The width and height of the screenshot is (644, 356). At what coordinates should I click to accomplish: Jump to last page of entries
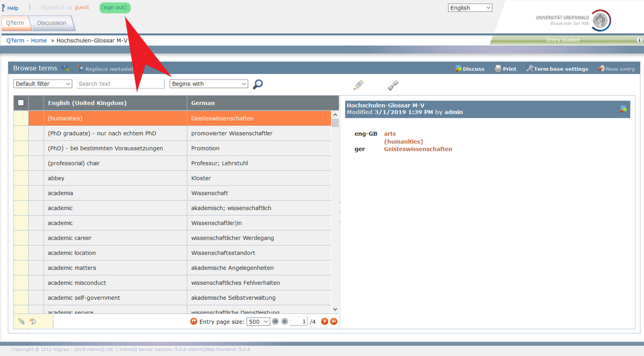point(334,322)
